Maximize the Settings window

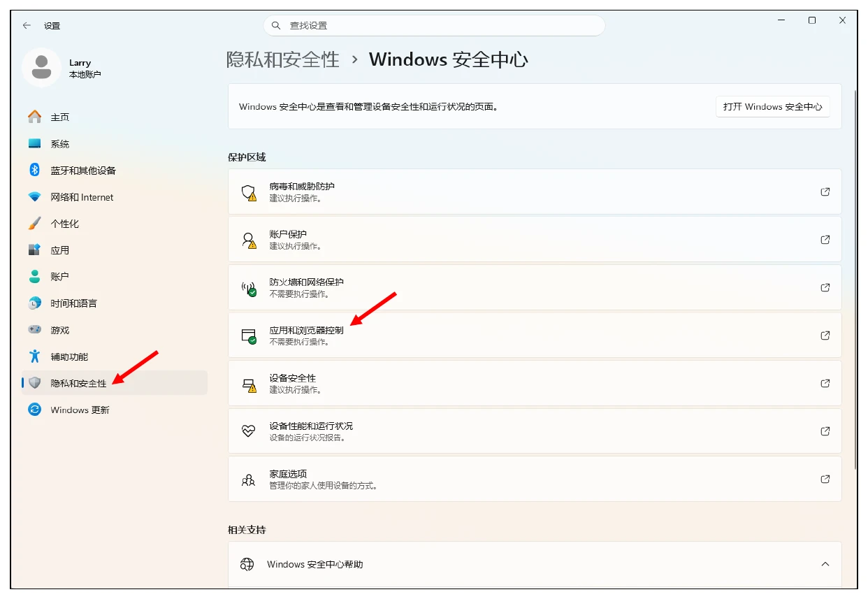pyautogui.click(x=811, y=21)
